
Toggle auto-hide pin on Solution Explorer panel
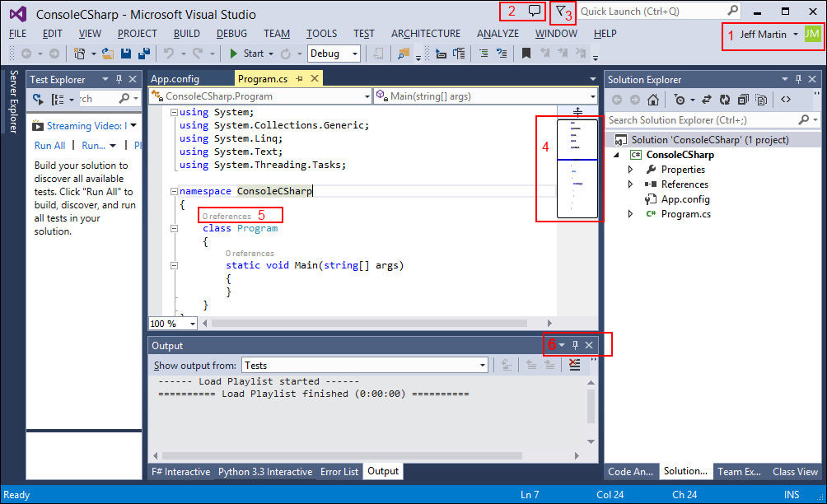click(x=798, y=79)
